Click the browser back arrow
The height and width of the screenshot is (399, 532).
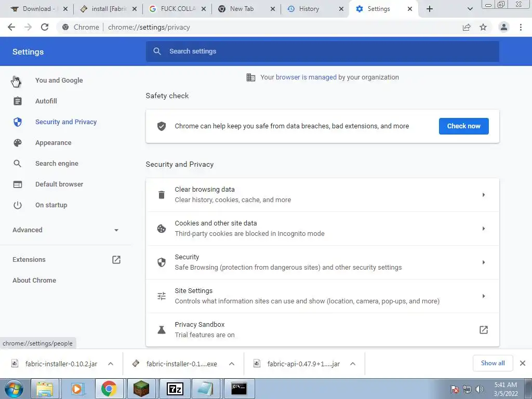pyautogui.click(x=11, y=27)
